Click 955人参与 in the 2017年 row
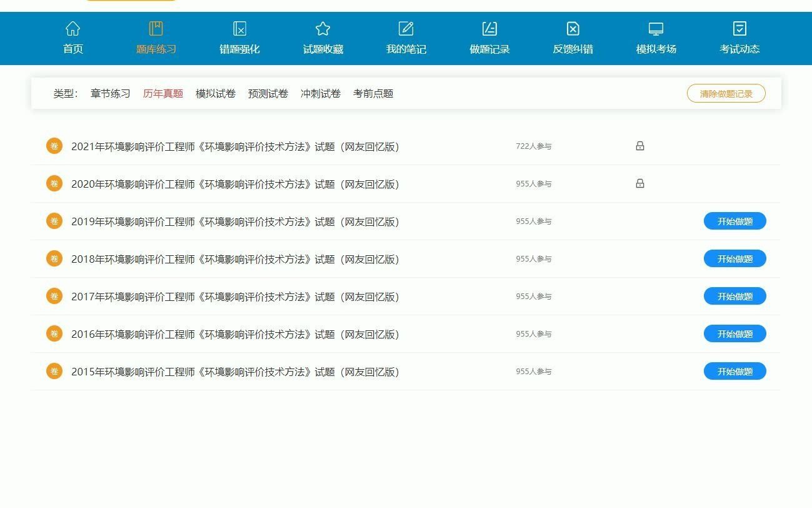Image resolution: width=812 pixels, height=508 pixels. (534, 297)
